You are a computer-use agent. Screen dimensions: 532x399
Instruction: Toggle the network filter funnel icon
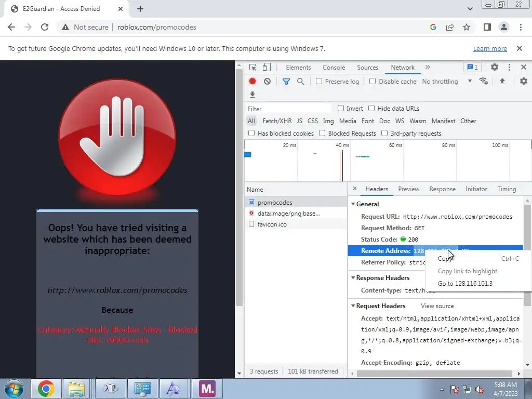(286, 82)
